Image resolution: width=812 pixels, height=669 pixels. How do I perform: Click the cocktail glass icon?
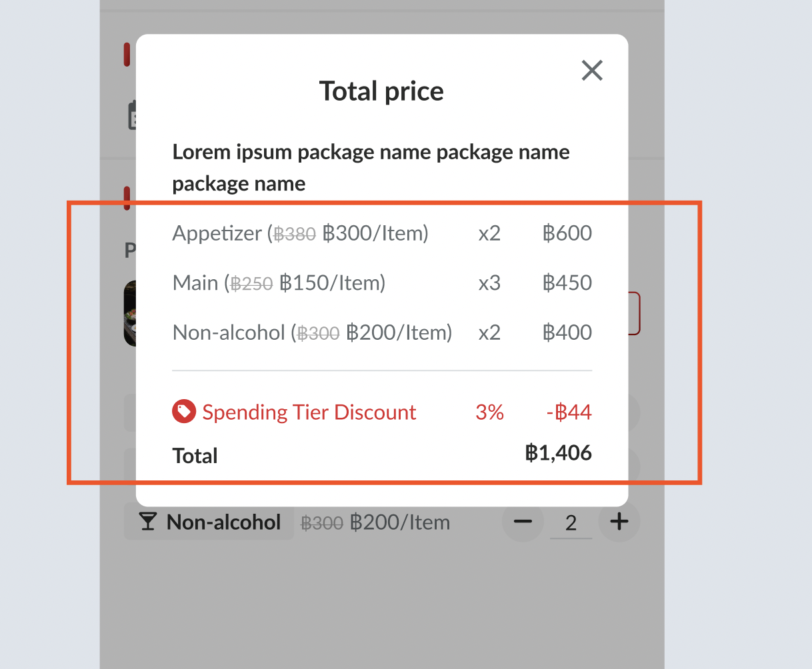(148, 522)
